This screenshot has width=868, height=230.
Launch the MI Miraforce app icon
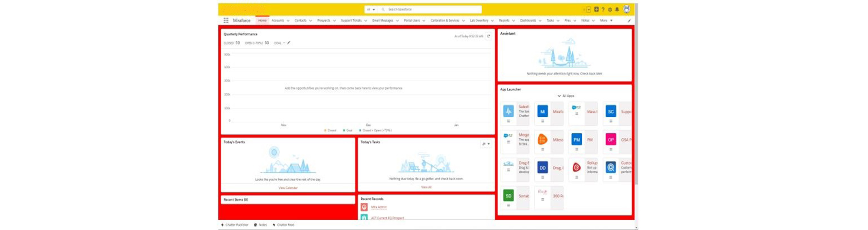[x=543, y=111]
